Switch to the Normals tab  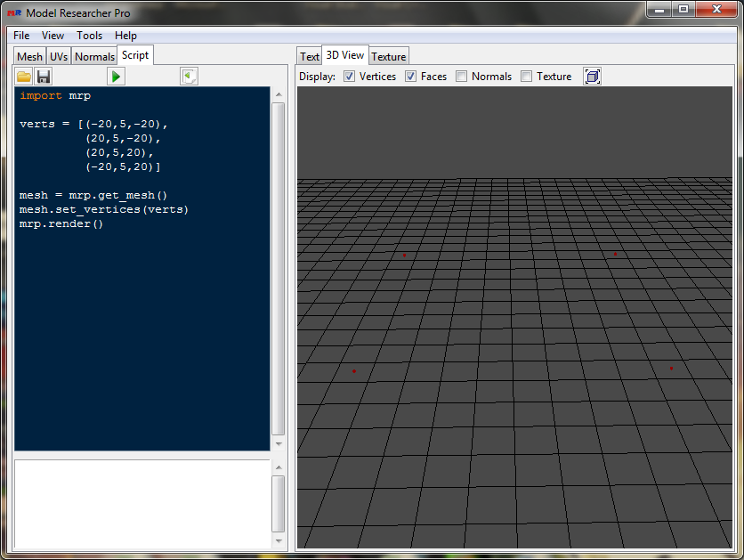point(94,56)
